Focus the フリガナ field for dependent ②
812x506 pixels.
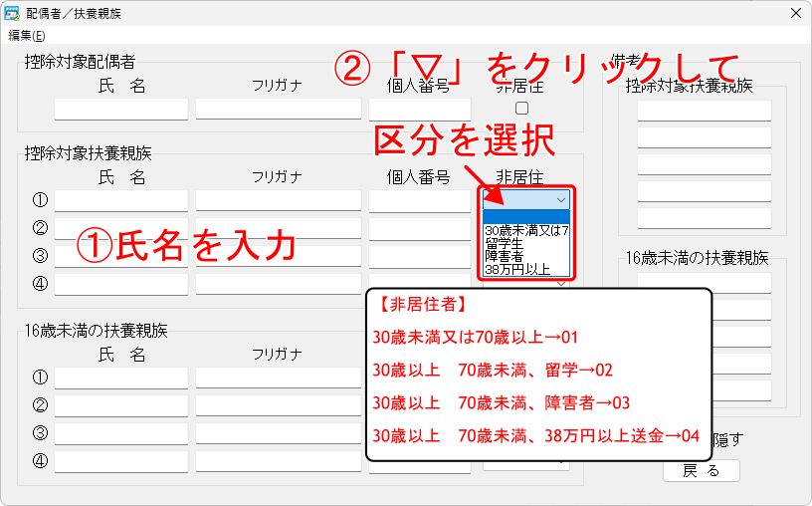click(x=278, y=228)
